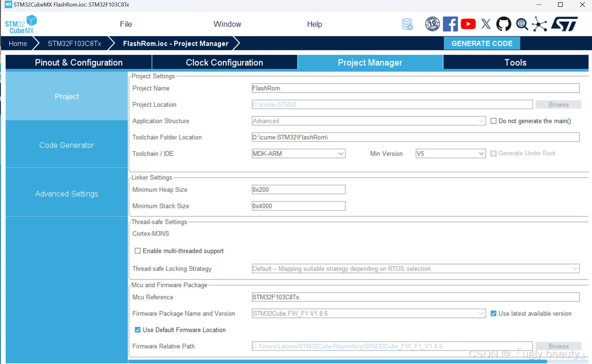Open the Min Version dropdown
Screen dimensions: 592x364
click(451, 154)
